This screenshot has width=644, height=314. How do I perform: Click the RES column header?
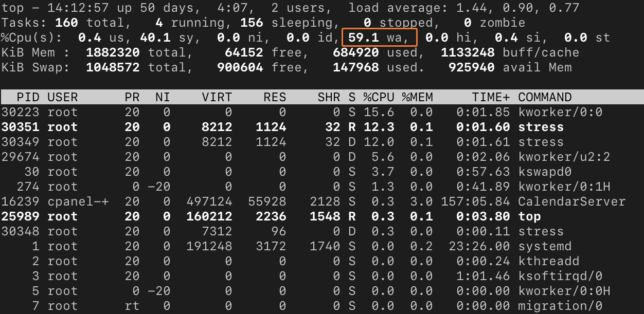click(x=275, y=97)
